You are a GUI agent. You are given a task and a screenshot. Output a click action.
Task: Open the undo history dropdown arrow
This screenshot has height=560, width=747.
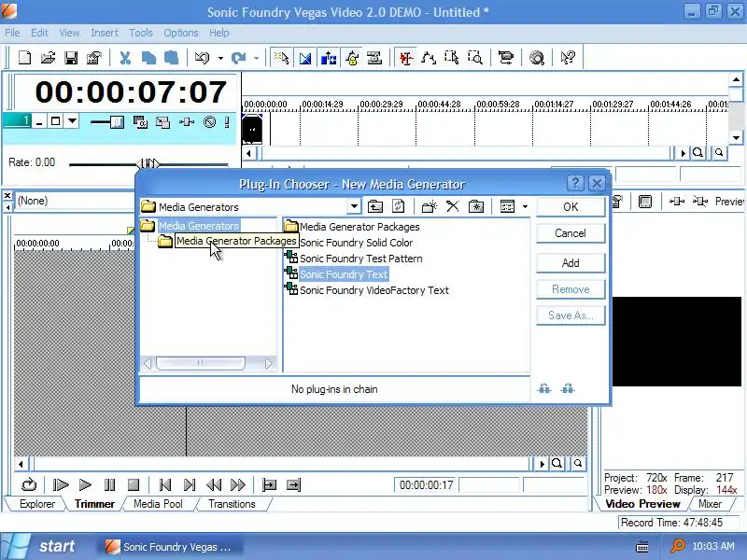pyautogui.click(x=220, y=58)
